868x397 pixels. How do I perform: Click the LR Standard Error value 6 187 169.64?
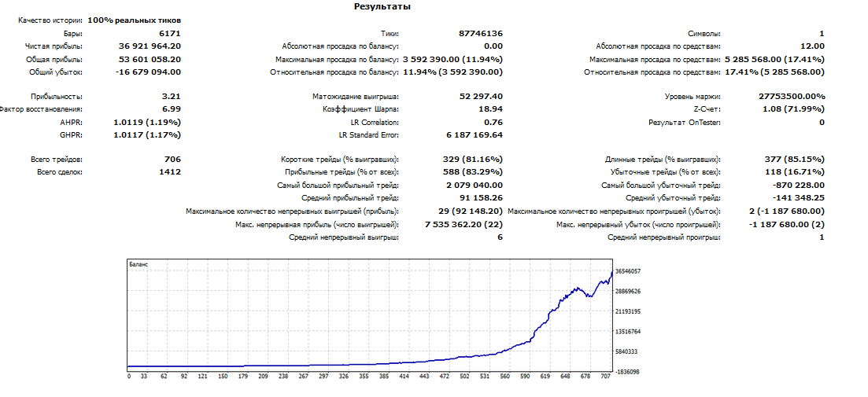pyautogui.click(x=475, y=135)
